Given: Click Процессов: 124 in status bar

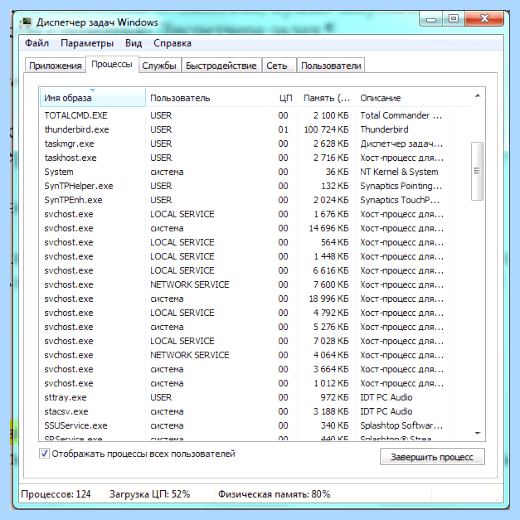Looking at the screenshot, I should [56, 494].
